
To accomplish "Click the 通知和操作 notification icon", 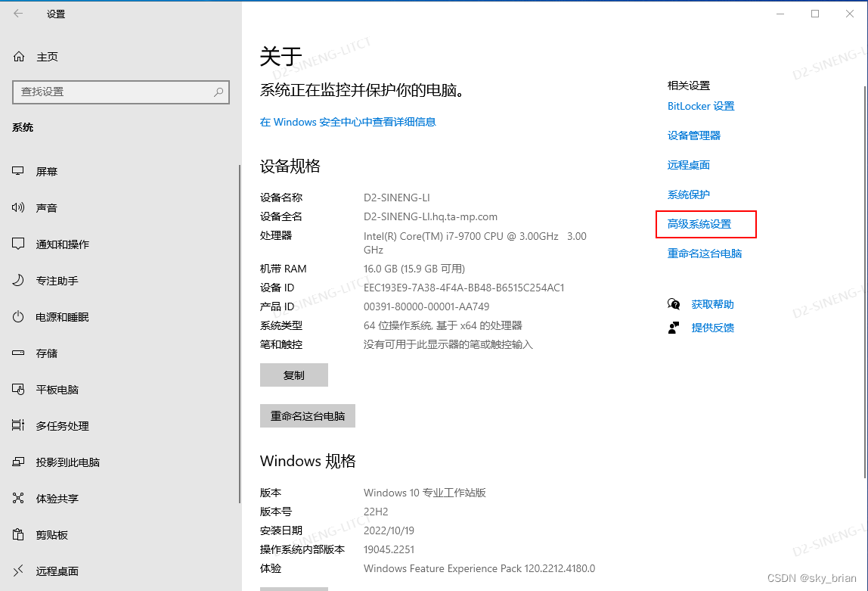I will pos(18,244).
